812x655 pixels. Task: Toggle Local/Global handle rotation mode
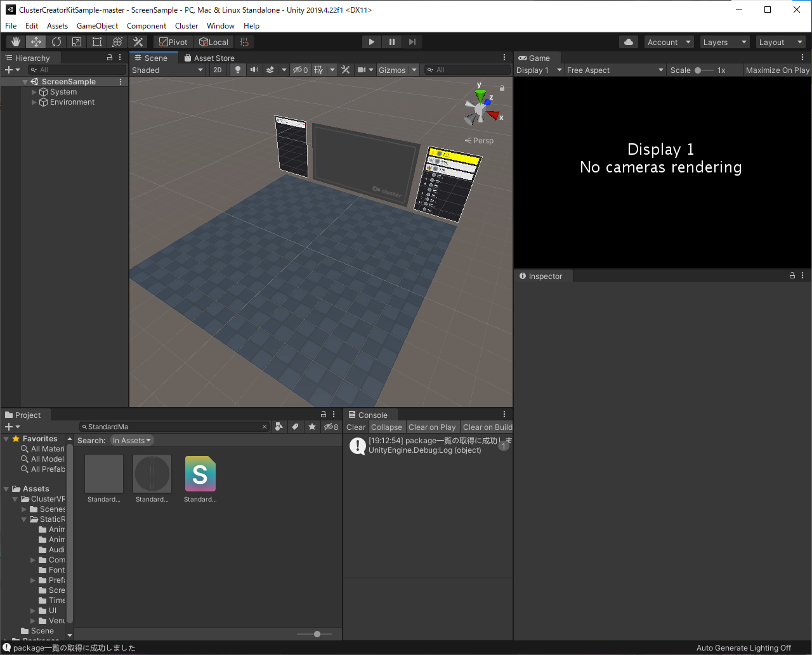214,41
